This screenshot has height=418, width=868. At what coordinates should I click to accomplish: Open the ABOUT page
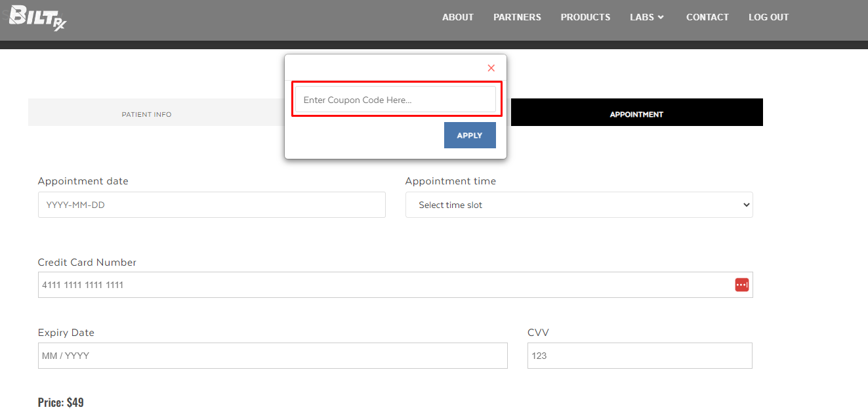coord(458,17)
